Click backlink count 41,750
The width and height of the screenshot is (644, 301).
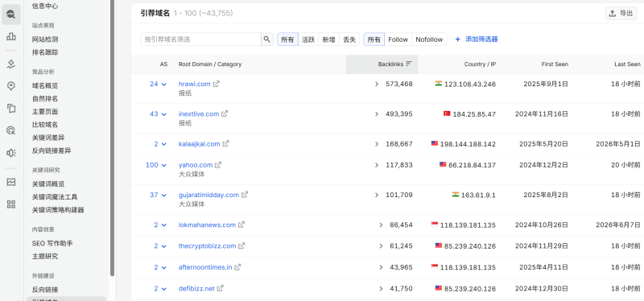click(401, 288)
